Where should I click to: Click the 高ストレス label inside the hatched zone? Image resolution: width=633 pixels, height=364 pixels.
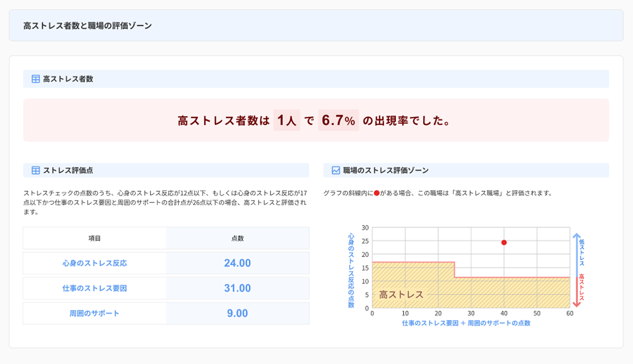(401, 295)
